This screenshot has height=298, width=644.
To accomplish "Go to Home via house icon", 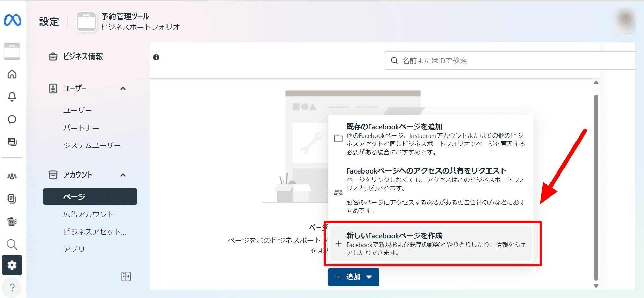I will [12, 74].
